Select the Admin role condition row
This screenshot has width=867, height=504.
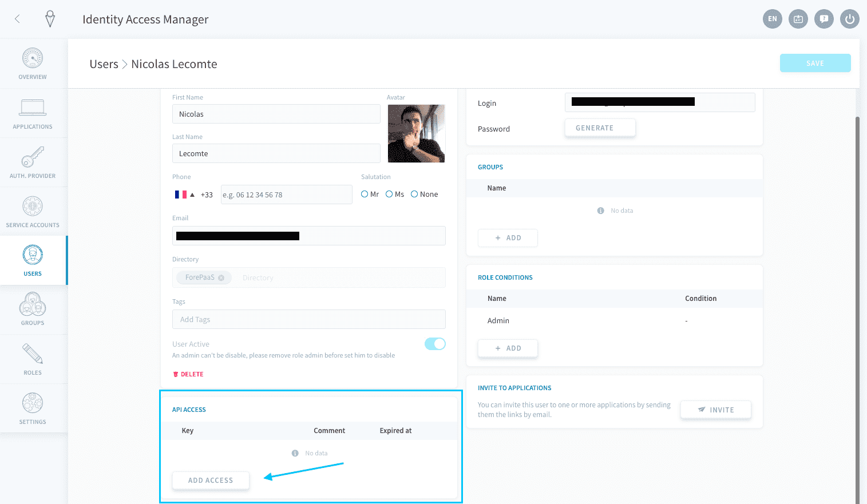click(615, 321)
